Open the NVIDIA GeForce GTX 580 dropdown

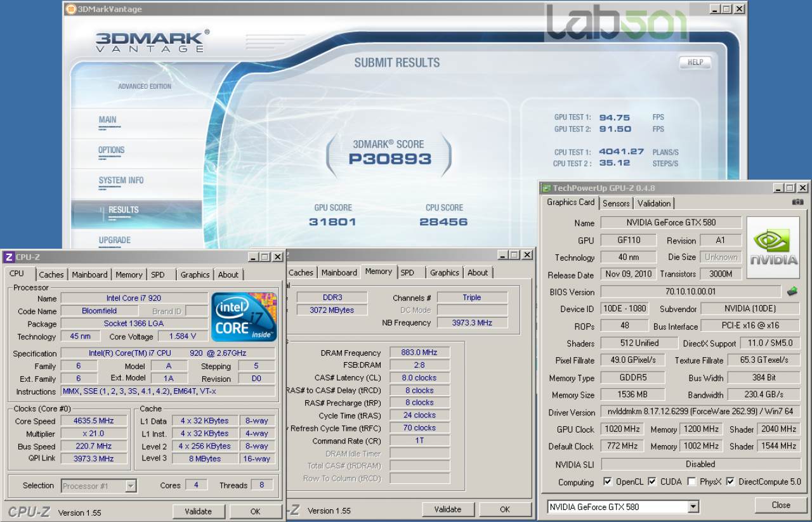(x=623, y=507)
